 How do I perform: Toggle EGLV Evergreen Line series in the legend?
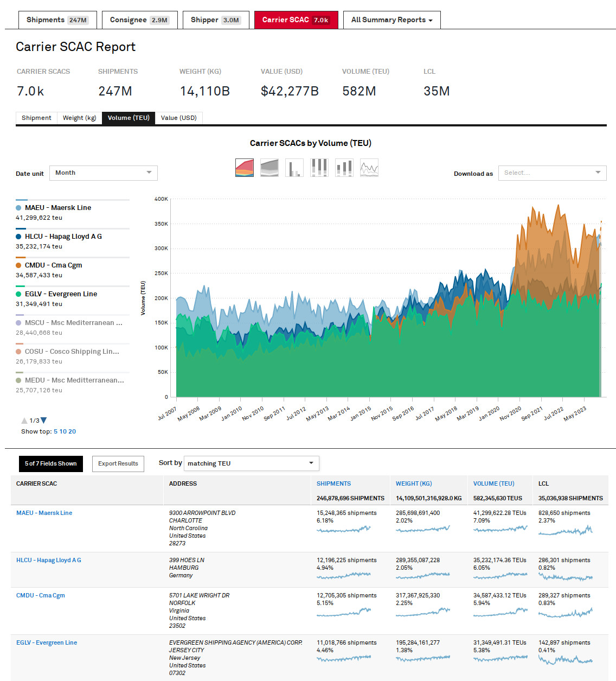[x=20, y=294]
